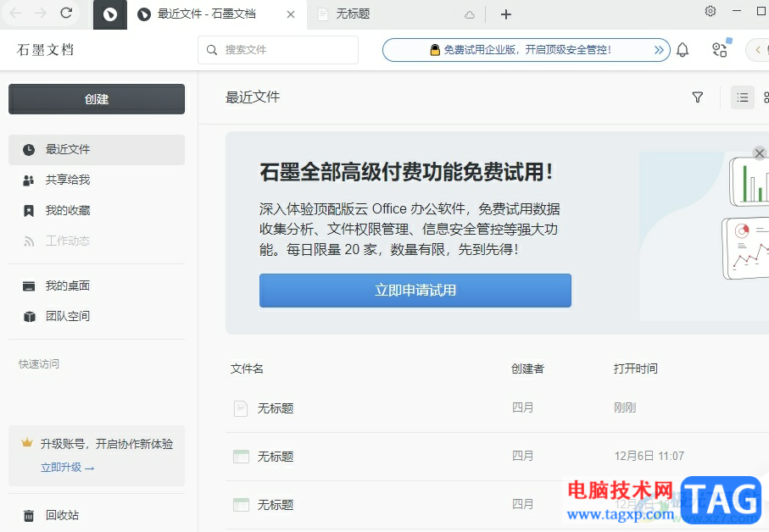769x532 pixels.
Task: Click the 立即申请试用 button
Action: [415, 291]
